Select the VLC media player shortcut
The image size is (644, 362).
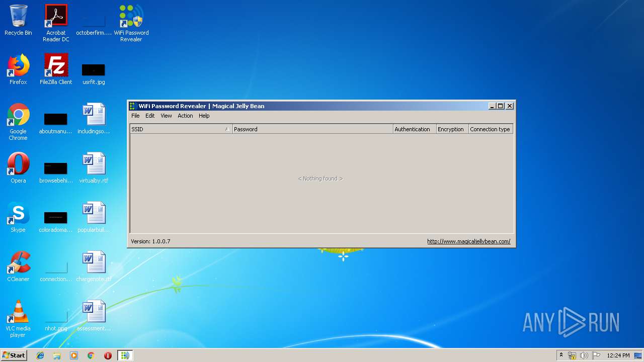coord(18,319)
